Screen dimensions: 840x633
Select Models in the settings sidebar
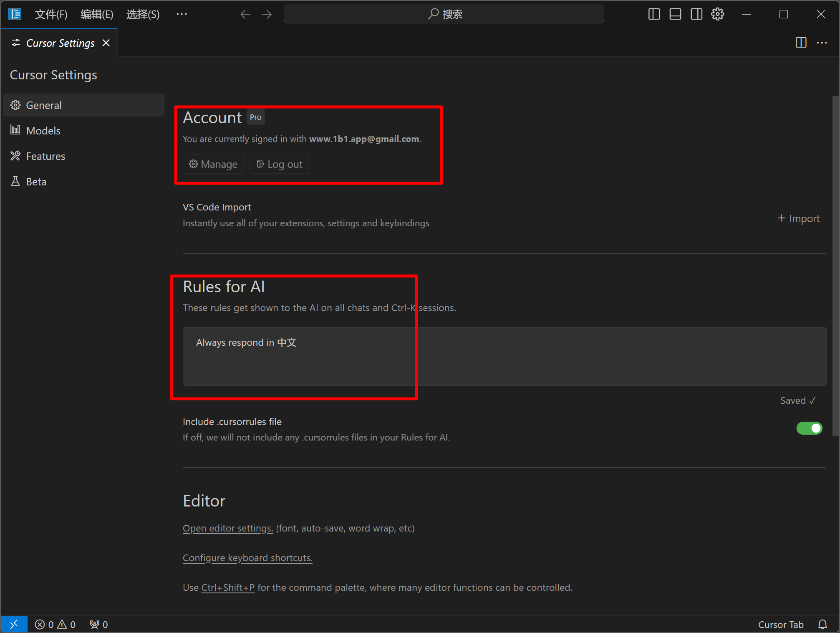coord(84,131)
